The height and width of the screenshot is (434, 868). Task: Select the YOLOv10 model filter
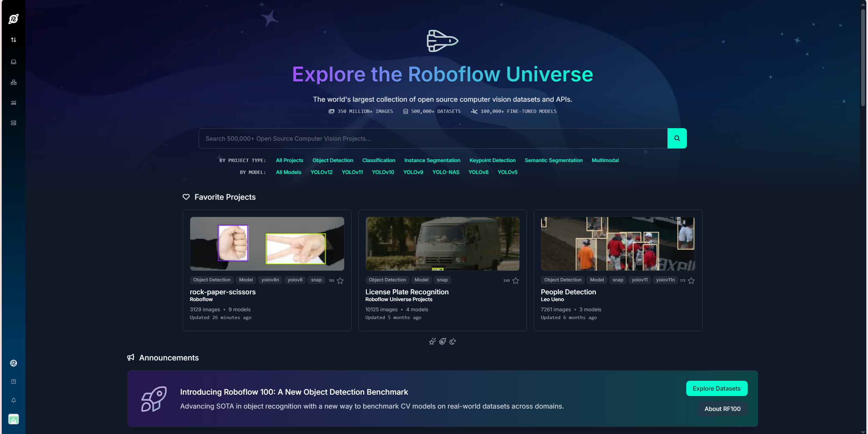click(383, 172)
